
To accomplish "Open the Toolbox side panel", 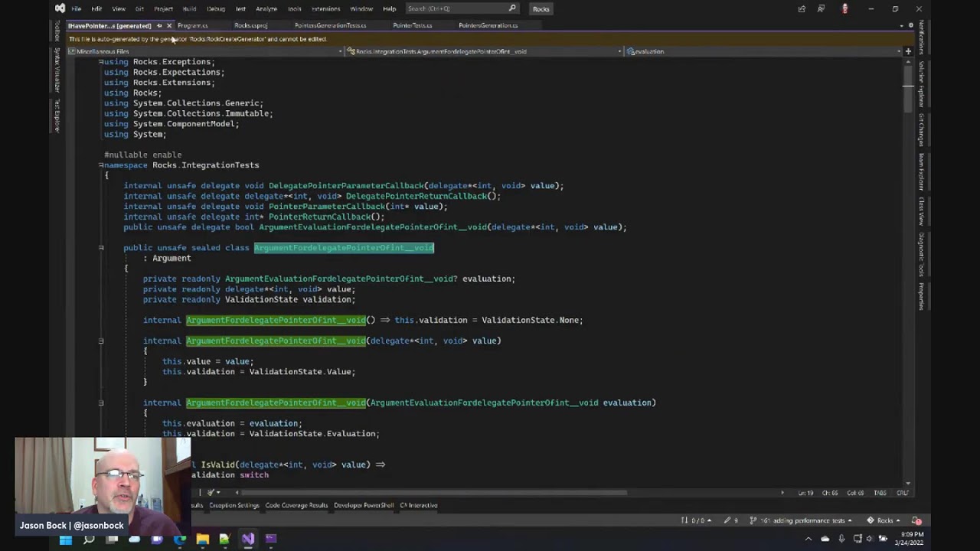I will 57,31.
